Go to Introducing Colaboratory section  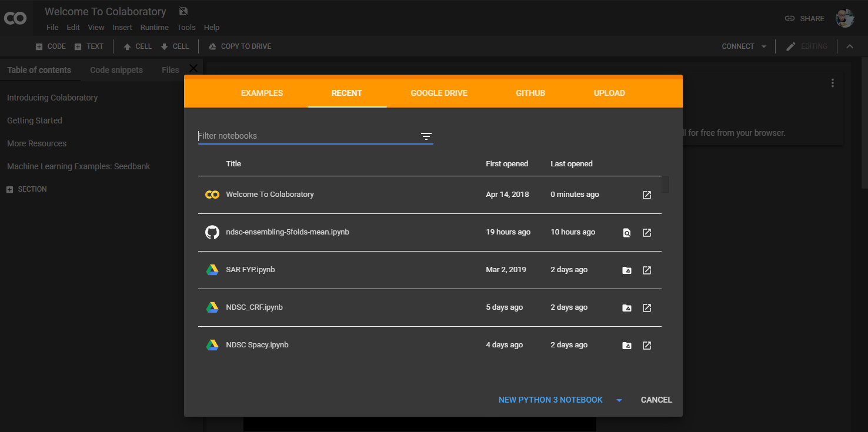[52, 98]
